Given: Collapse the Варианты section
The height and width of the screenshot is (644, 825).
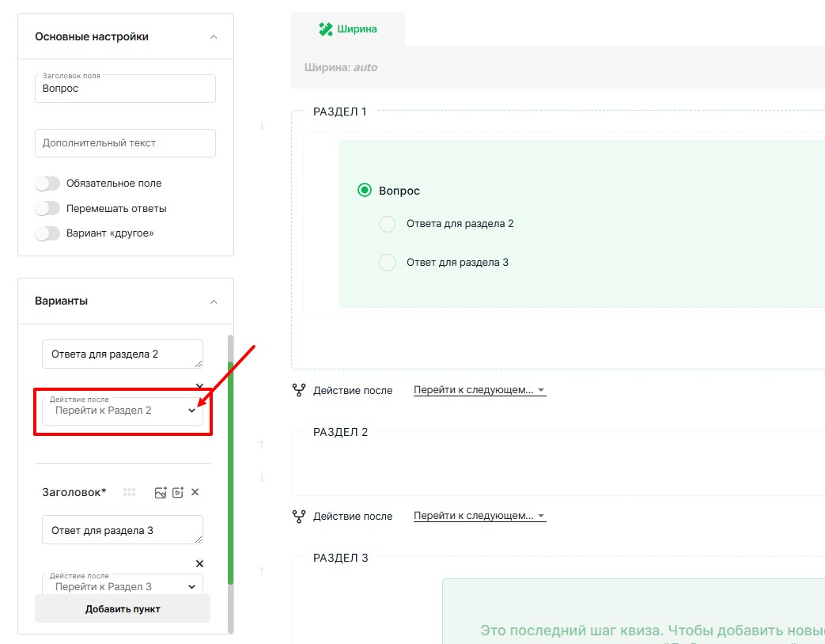Looking at the screenshot, I should [213, 301].
